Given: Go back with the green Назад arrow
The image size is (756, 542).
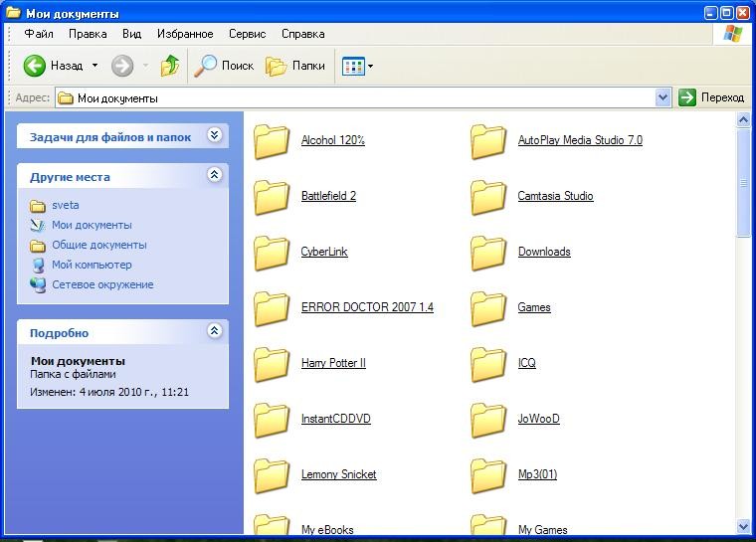Looking at the screenshot, I should click(x=35, y=65).
